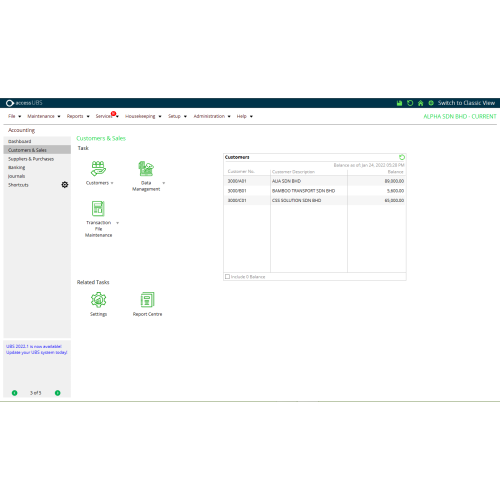Click Switch to Classic View

tap(466, 103)
